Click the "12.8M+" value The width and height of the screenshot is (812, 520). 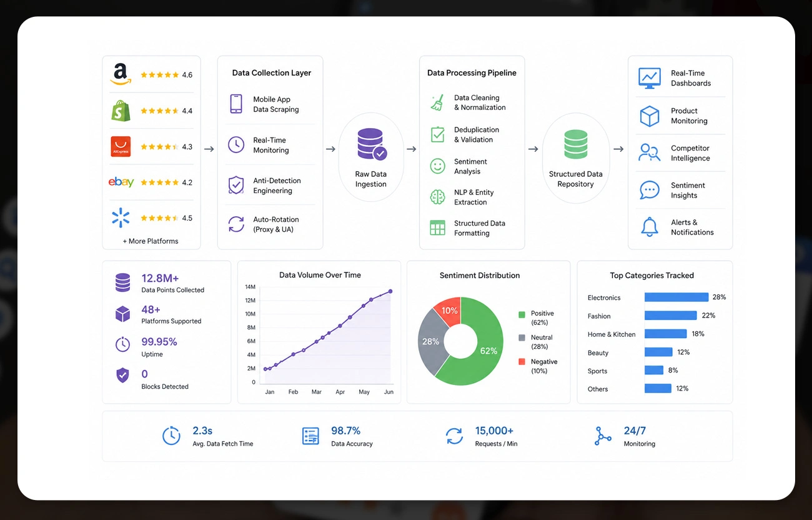(x=160, y=278)
